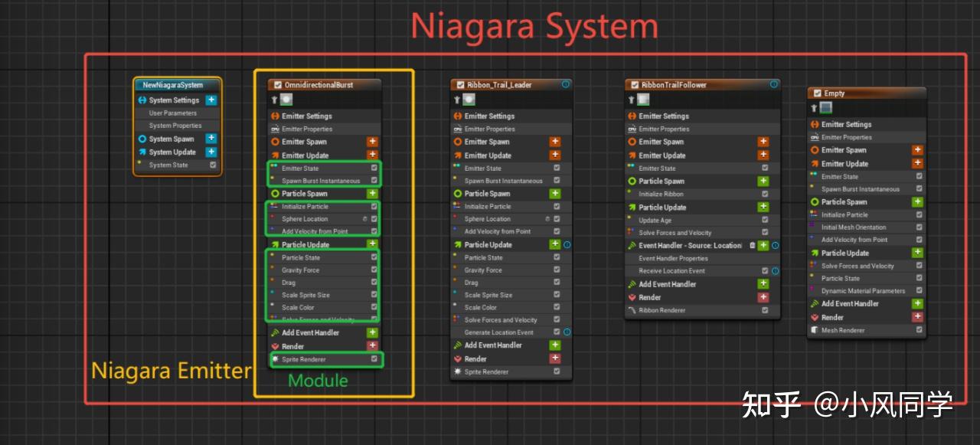
Task: Click the pin icon in Empty emitter header
Action: click(814, 108)
